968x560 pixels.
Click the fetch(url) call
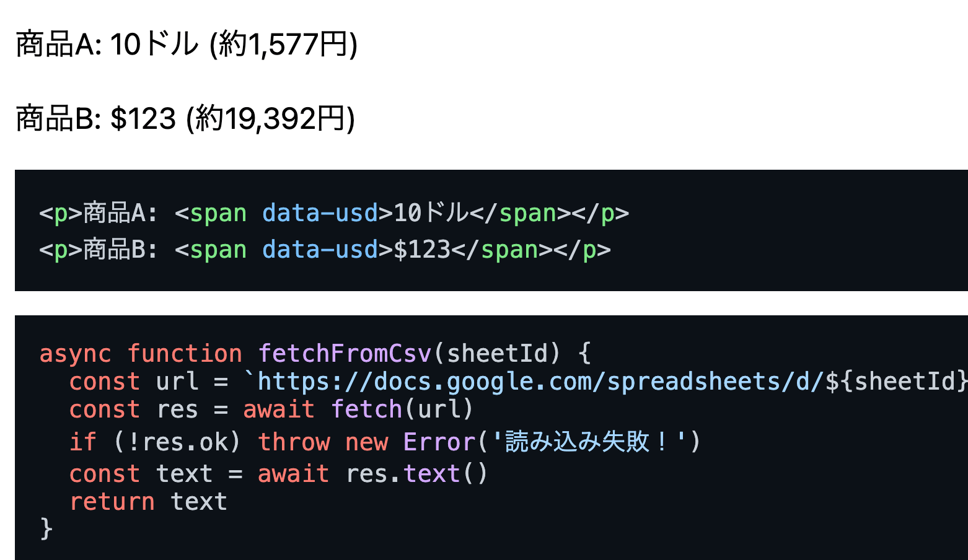(402, 409)
